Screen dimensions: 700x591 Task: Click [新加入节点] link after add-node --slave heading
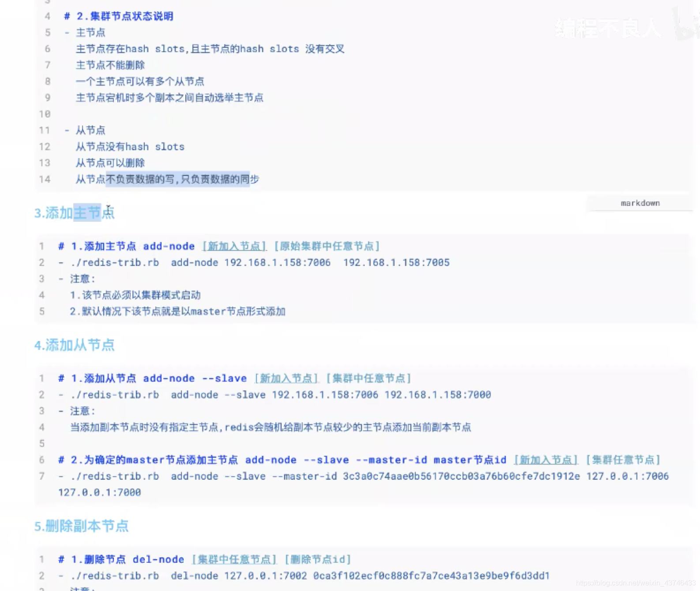click(x=286, y=378)
